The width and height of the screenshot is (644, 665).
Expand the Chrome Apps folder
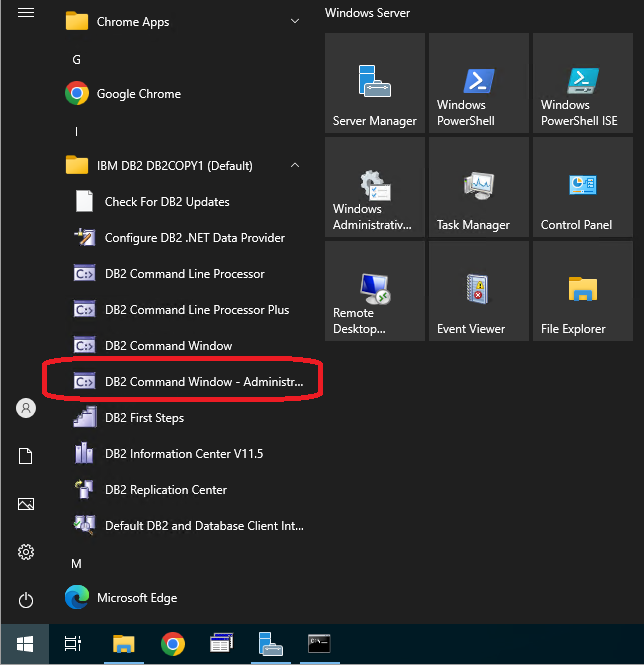(295, 22)
